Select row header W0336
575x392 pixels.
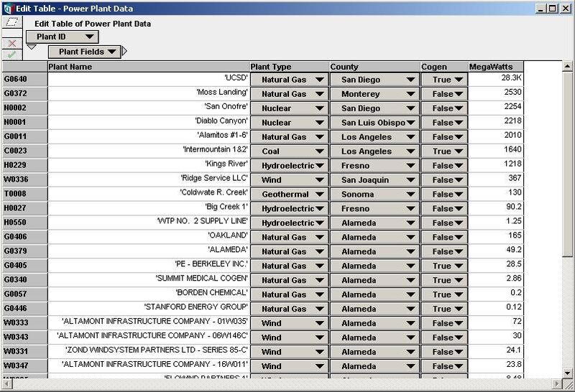25,179
